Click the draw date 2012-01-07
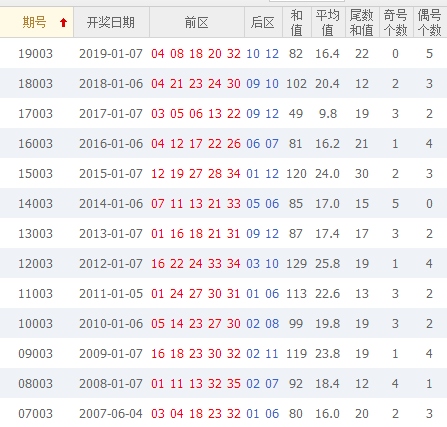 [111, 264]
